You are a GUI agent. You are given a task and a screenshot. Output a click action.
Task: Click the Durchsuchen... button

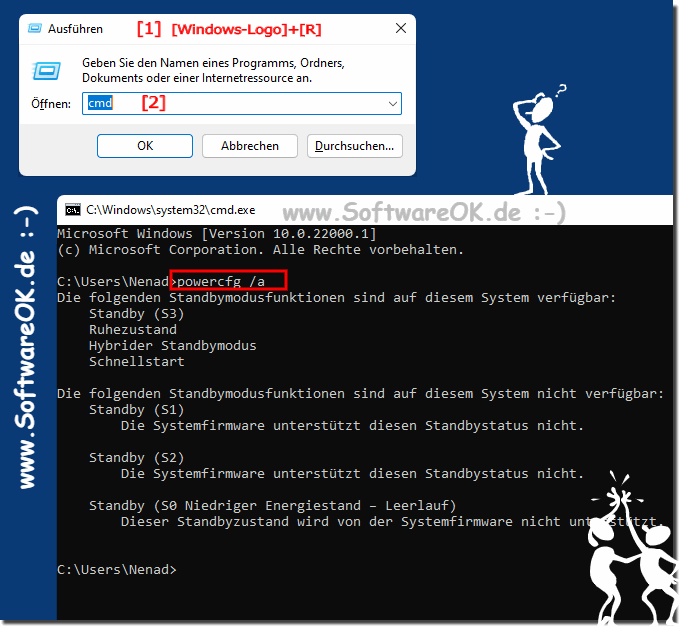(x=355, y=146)
